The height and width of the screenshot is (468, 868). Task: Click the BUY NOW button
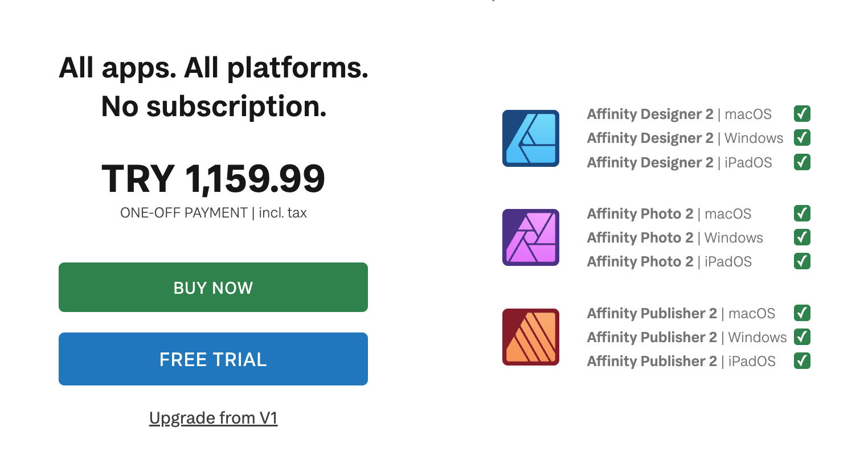click(x=213, y=287)
